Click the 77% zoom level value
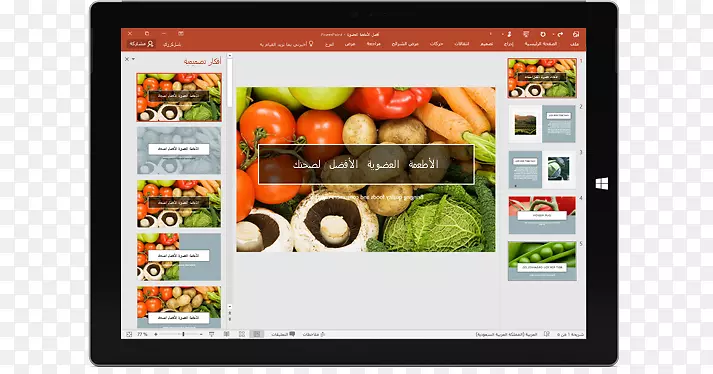The height and width of the screenshot is (374, 713). tap(142, 334)
